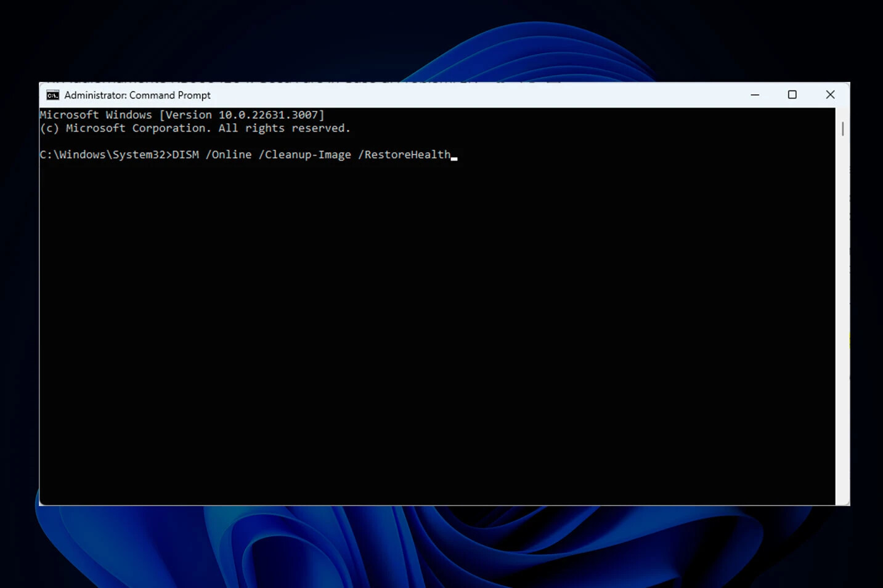Close the Administrator Command Prompt window

coord(830,95)
